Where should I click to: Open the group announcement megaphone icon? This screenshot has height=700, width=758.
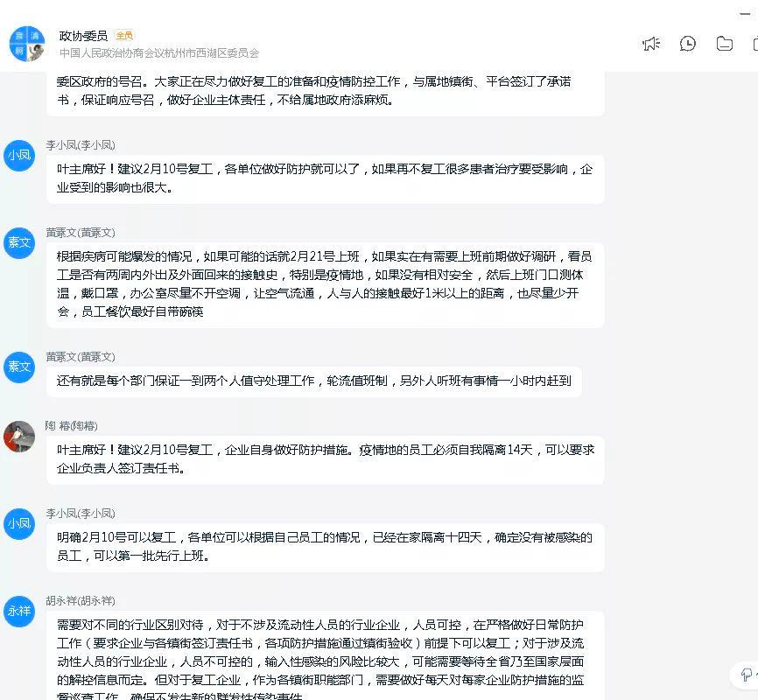pos(651,44)
